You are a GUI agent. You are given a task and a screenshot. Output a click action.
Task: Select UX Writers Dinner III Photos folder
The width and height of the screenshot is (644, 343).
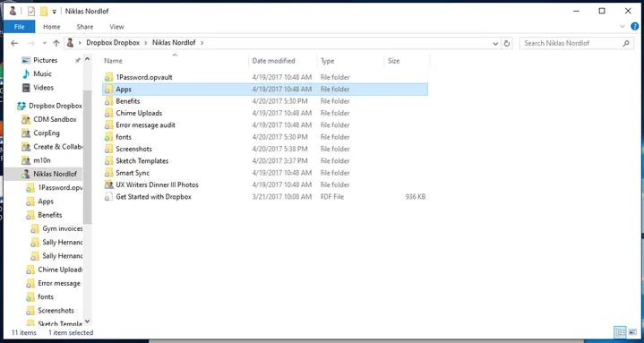(x=157, y=184)
